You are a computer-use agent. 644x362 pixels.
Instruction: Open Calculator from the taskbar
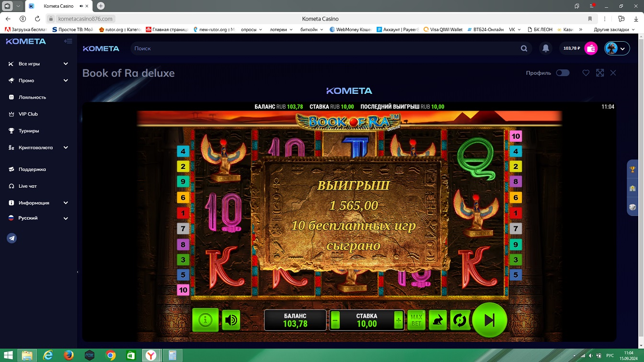[172, 355]
